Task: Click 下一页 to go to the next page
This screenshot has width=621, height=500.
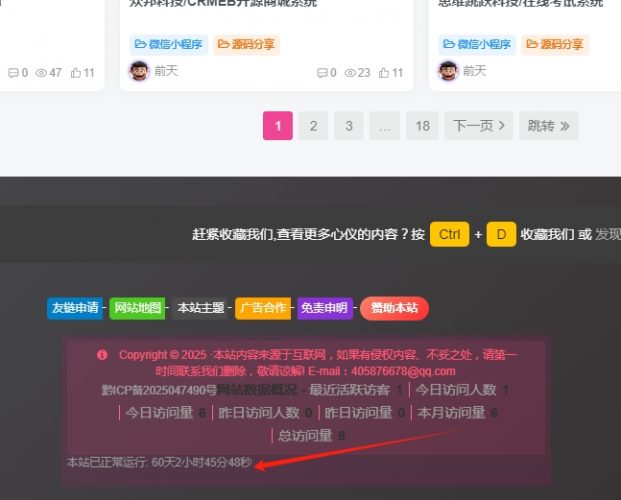Action: pyautogui.click(x=479, y=125)
